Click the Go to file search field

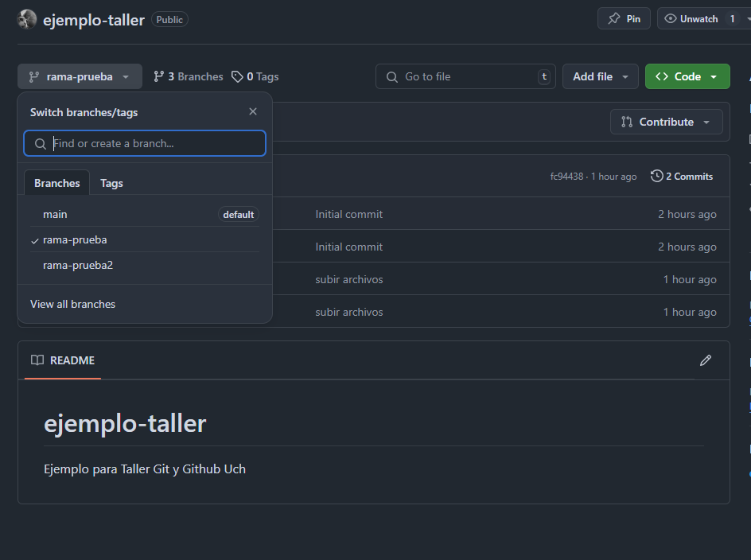point(465,76)
